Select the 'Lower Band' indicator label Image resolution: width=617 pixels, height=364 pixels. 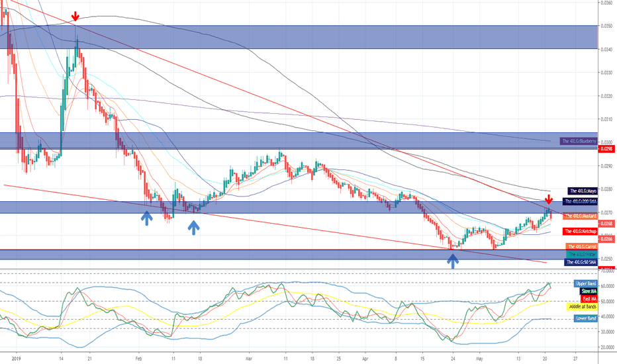tap(585, 318)
